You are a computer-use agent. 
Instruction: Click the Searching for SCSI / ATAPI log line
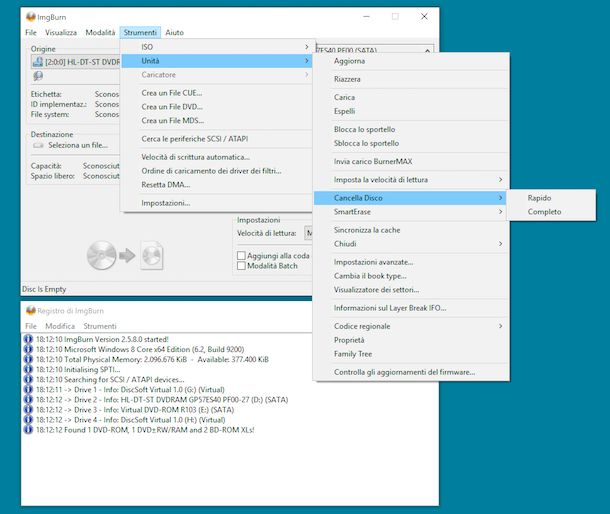tap(110, 379)
